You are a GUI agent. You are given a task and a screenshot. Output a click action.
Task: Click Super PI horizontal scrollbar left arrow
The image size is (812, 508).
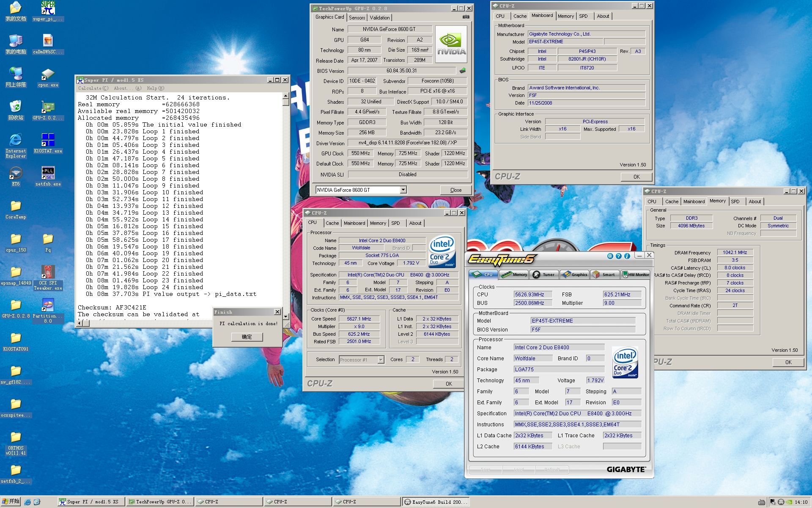[80, 323]
